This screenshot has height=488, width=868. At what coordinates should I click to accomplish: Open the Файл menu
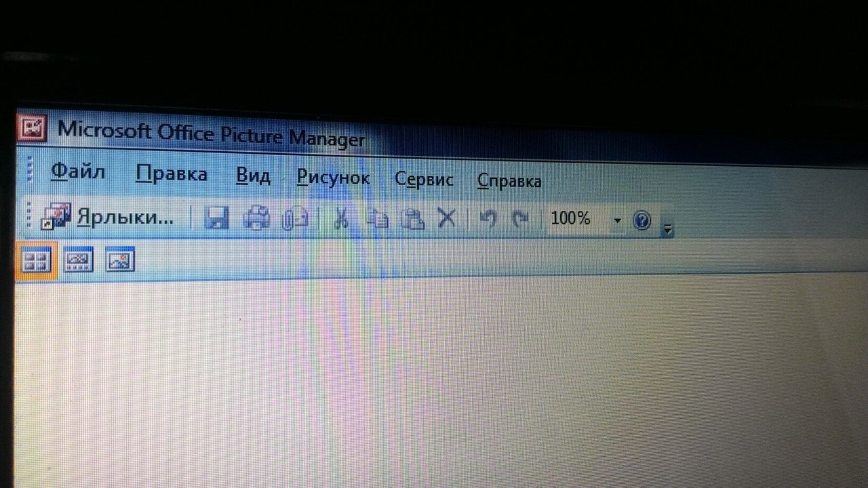(78, 173)
